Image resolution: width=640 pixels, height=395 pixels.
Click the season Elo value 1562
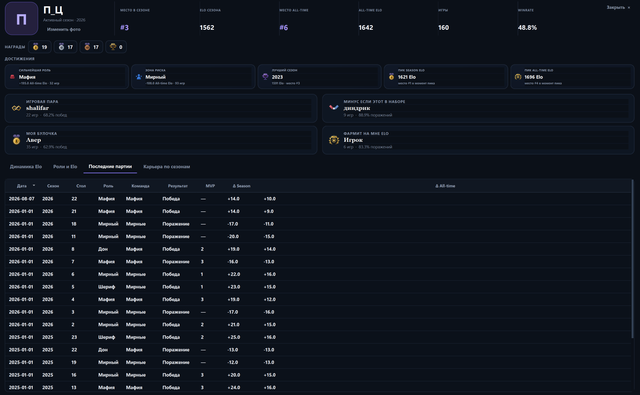tap(207, 27)
